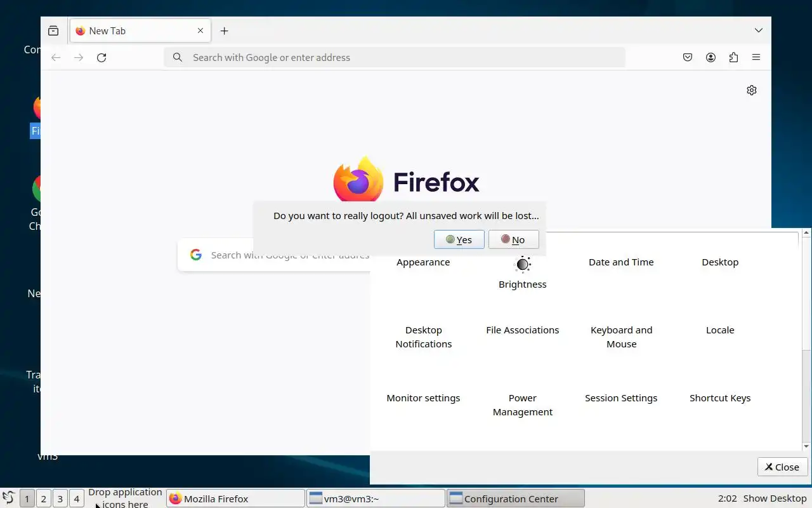
Task: Open Firefox recent browsing view icon
Action: [53, 30]
